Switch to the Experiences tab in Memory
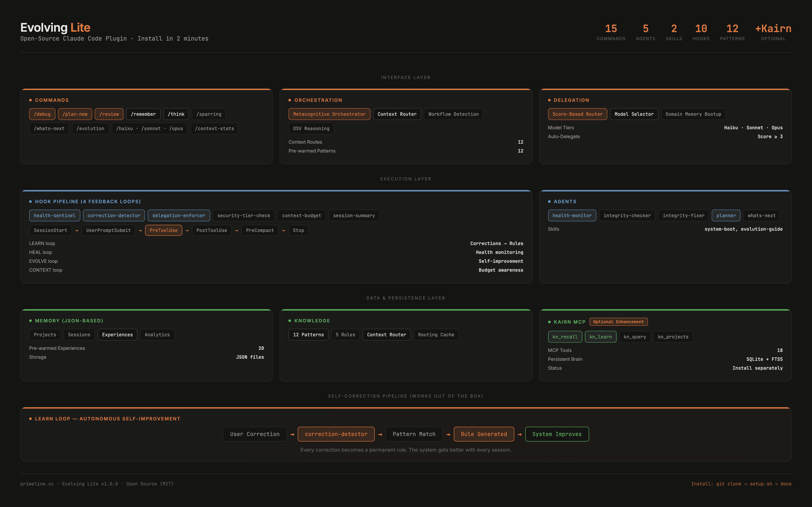The height and width of the screenshot is (507, 812). 117,334
